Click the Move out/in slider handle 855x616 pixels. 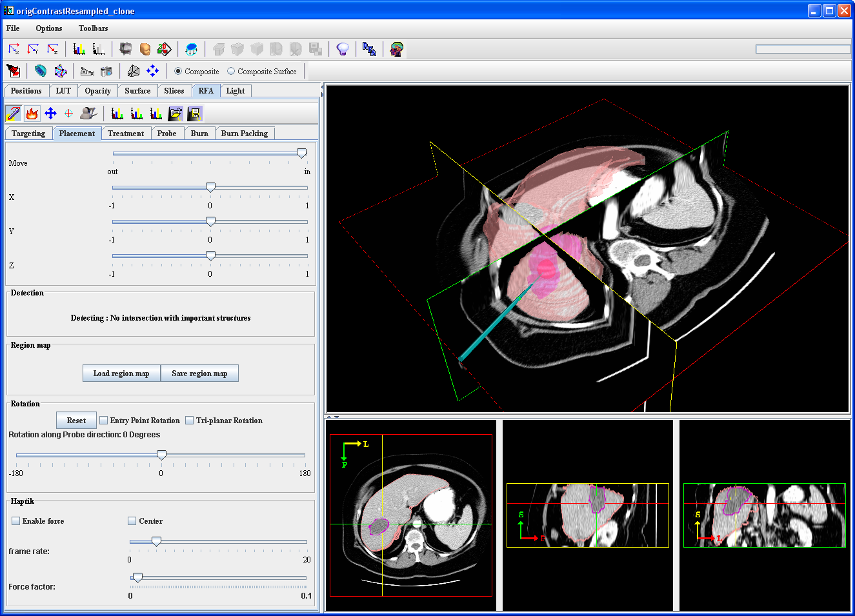pyautogui.click(x=301, y=154)
